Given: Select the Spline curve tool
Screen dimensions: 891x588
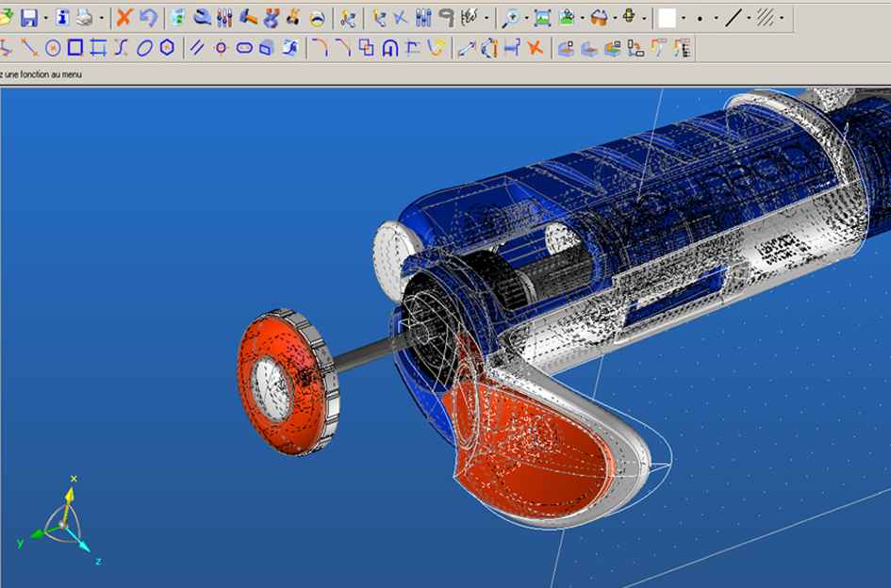Looking at the screenshot, I should pyautogui.click(x=121, y=48).
